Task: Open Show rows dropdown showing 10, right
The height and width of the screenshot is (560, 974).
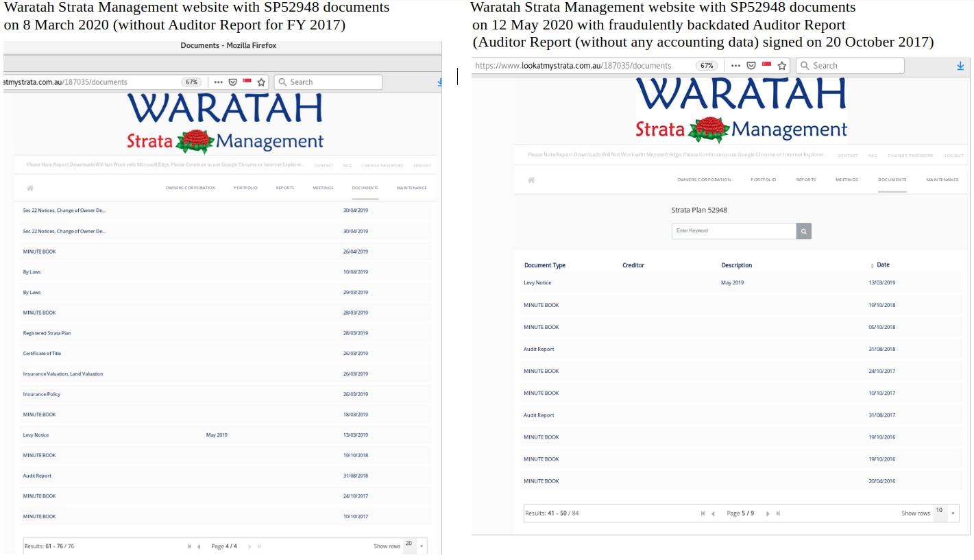Action: coord(947,513)
